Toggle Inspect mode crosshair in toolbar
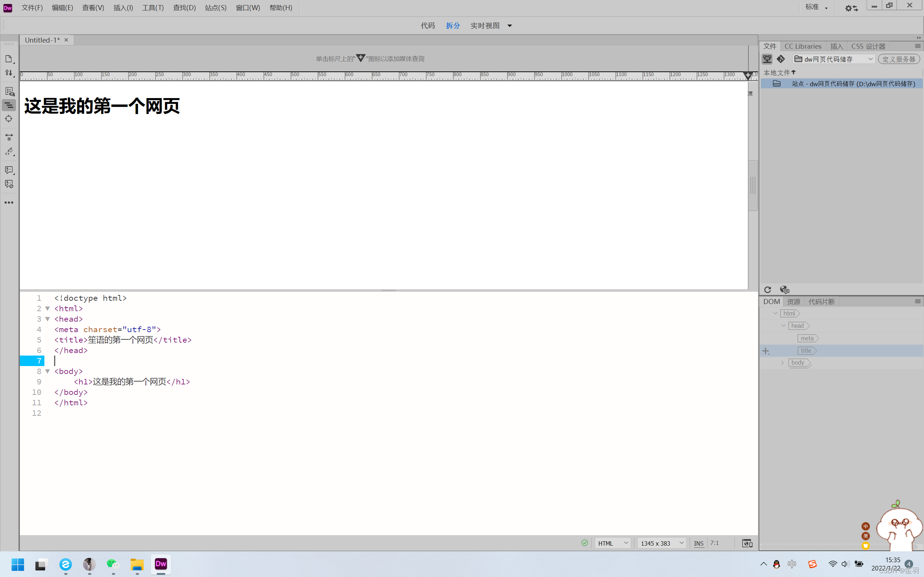Viewport: 924px width, 577px height. pyautogui.click(x=9, y=119)
